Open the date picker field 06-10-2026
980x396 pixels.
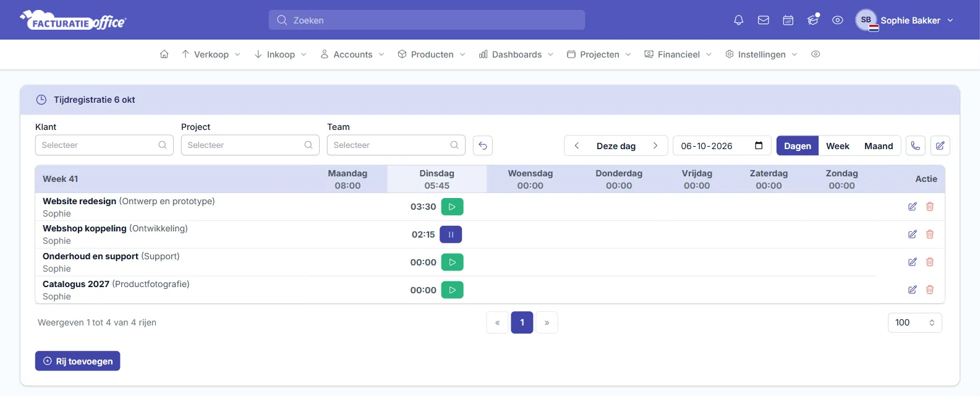(722, 146)
